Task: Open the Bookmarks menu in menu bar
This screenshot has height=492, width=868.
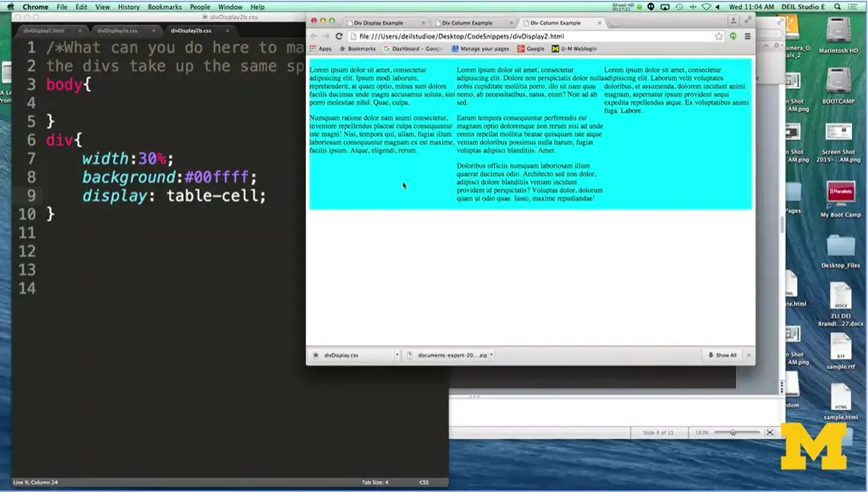Action: [164, 7]
